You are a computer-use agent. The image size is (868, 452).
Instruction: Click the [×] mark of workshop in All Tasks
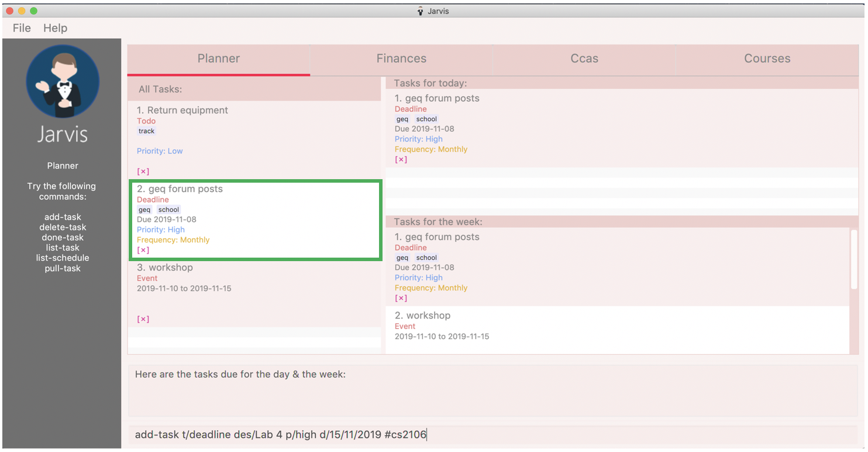click(x=143, y=319)
